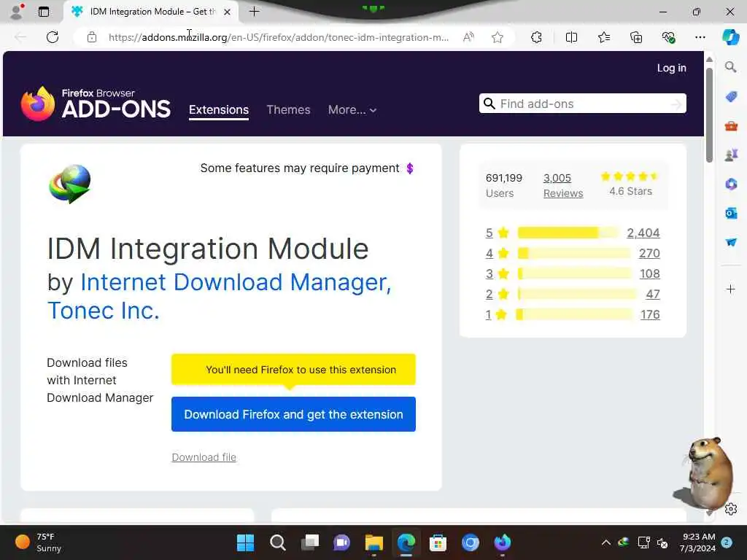Add page to favorites star icon
The image size is (747, 560).
pos(498,37)
